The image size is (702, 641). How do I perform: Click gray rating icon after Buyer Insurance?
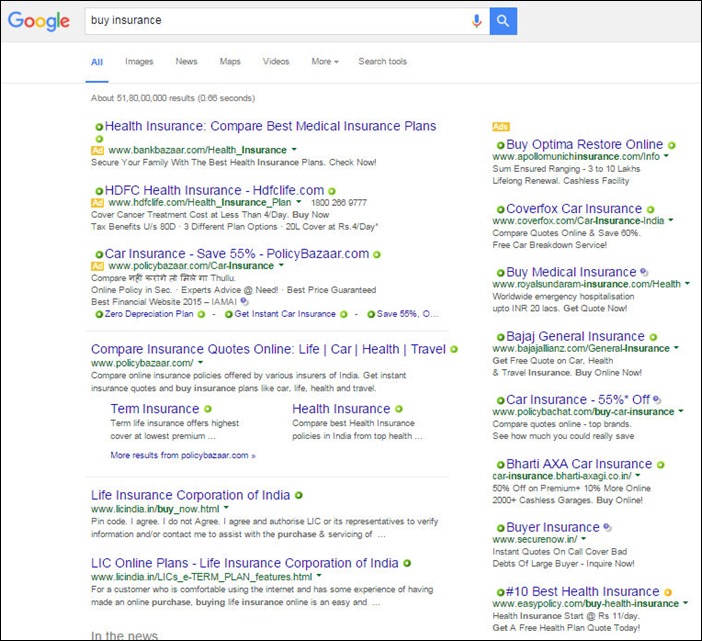pyautogui.click(x=608, y=528)
